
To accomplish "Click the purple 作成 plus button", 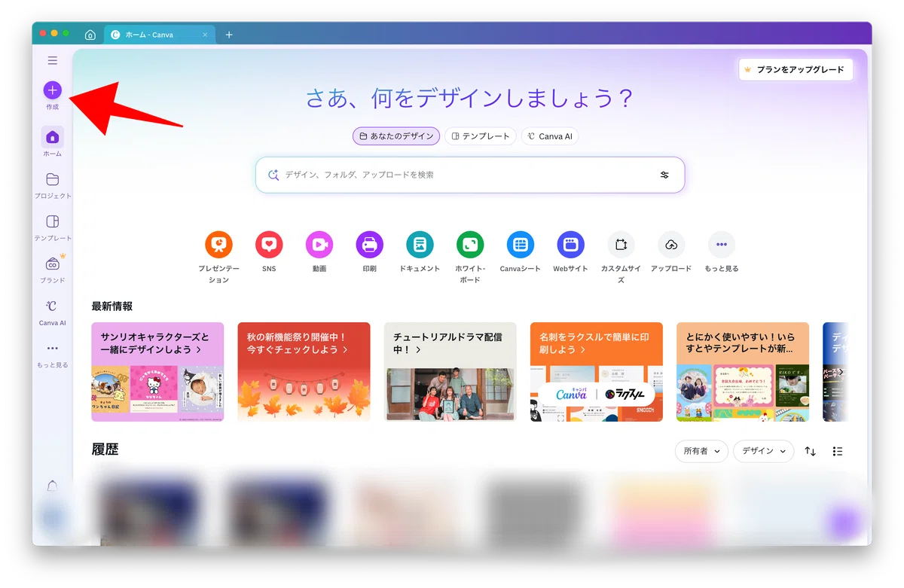I will click(x=52, y=90).
